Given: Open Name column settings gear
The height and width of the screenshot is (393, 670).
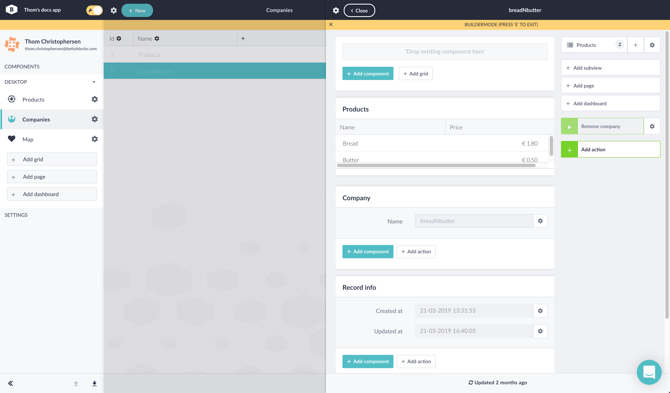Looking at the screenshot, I should coord(157,38).
